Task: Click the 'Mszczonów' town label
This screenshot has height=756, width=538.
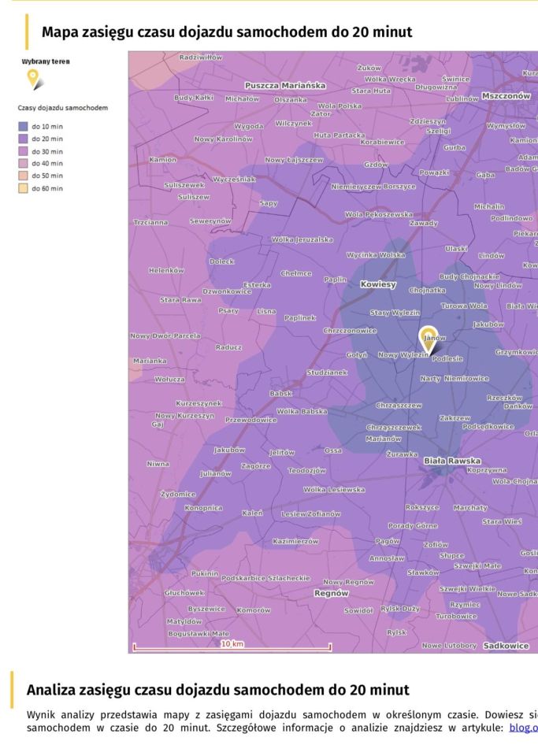Action: point(506,96)
